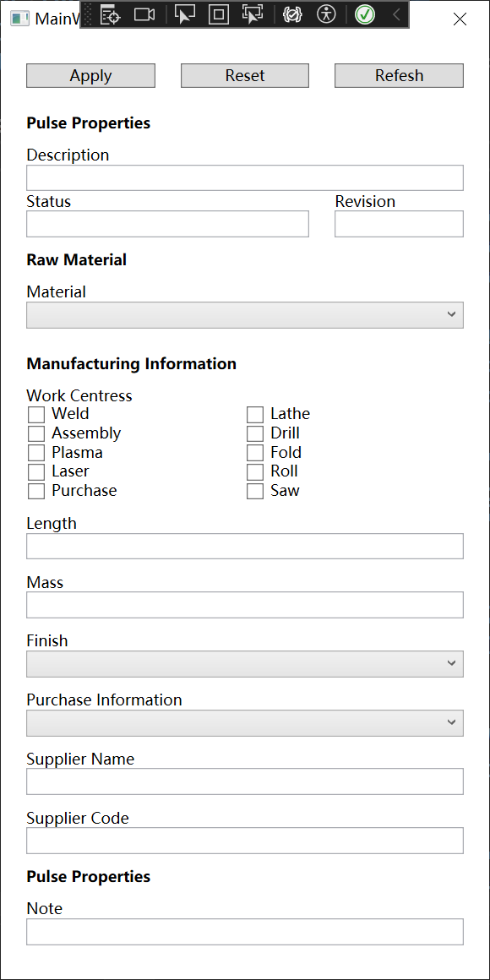Click the Apply button
This screenshot has width=490, height=980.
coord(90,76)
